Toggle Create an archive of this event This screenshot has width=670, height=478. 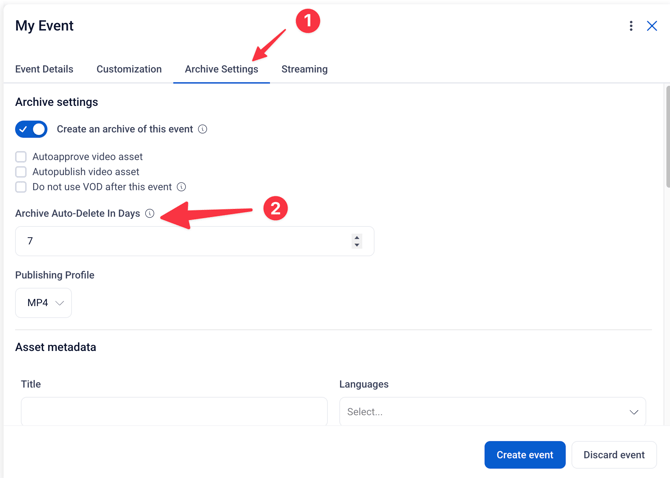coord(31,129)
